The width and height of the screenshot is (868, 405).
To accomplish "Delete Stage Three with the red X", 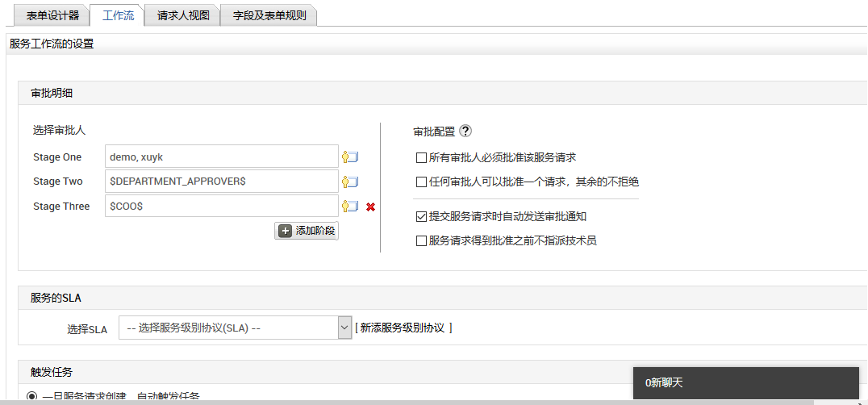I will point(371,207).
